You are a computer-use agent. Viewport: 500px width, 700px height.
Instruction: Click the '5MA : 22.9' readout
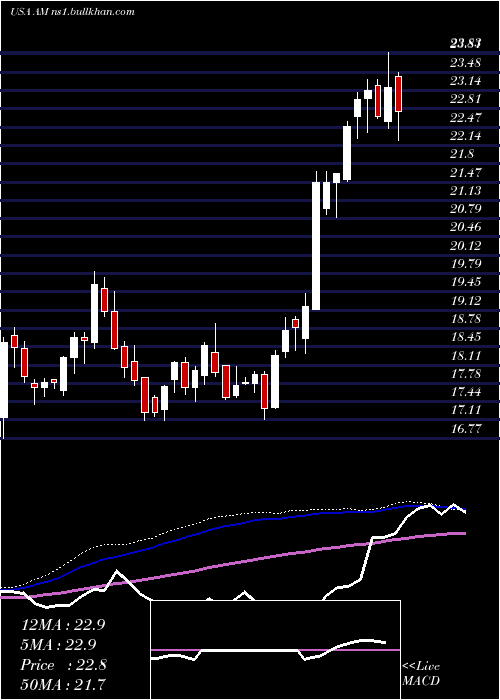tap(58, 645)
